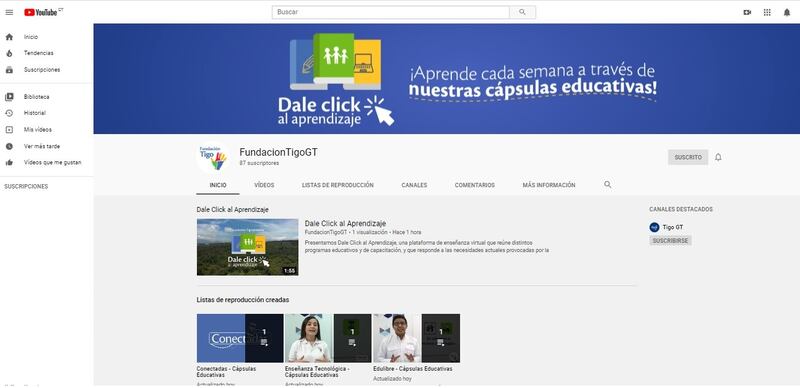Click the Historial clock icon
The image size is (800, 388).
[9, 113]
